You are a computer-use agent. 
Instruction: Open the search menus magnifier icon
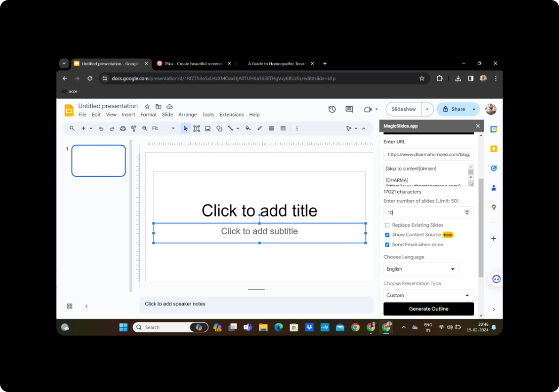tap(72, 128)
